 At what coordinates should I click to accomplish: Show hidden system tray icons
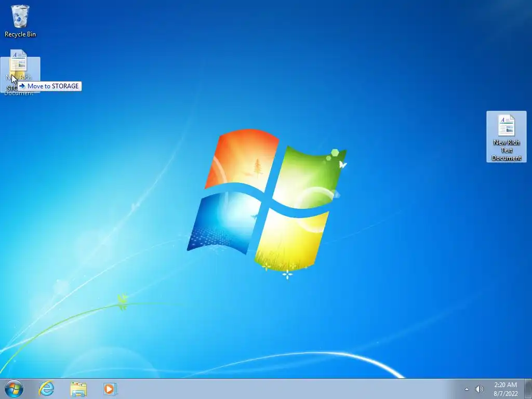467,389
